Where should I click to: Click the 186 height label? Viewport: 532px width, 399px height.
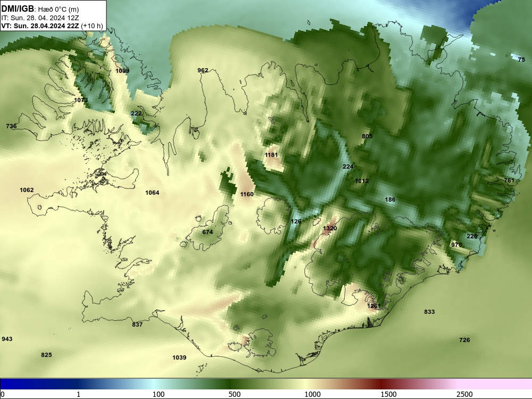click(x=390, y=199)
